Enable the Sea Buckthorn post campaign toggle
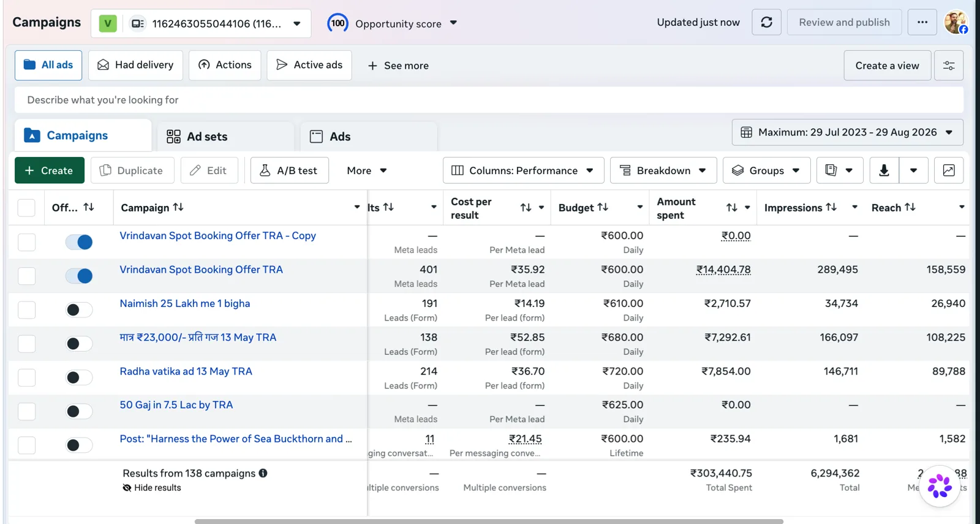980x524 pixels. [x=79, y=445]
